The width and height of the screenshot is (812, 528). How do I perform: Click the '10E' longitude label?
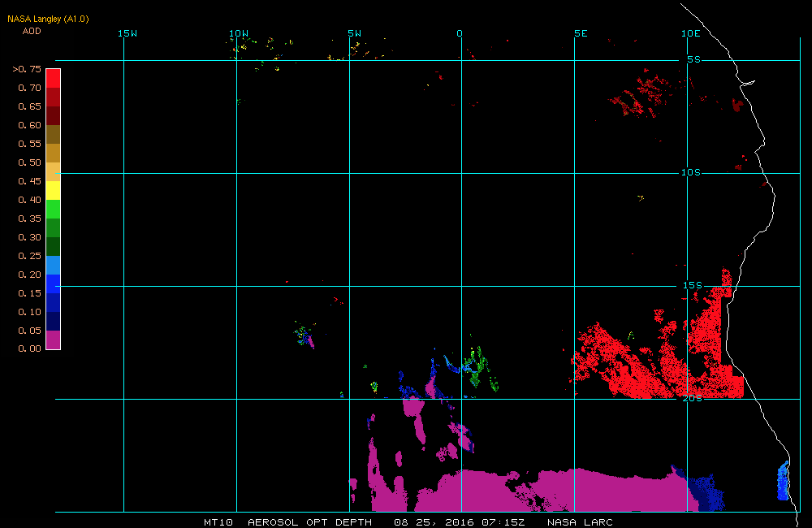click(x=691, y=33)
